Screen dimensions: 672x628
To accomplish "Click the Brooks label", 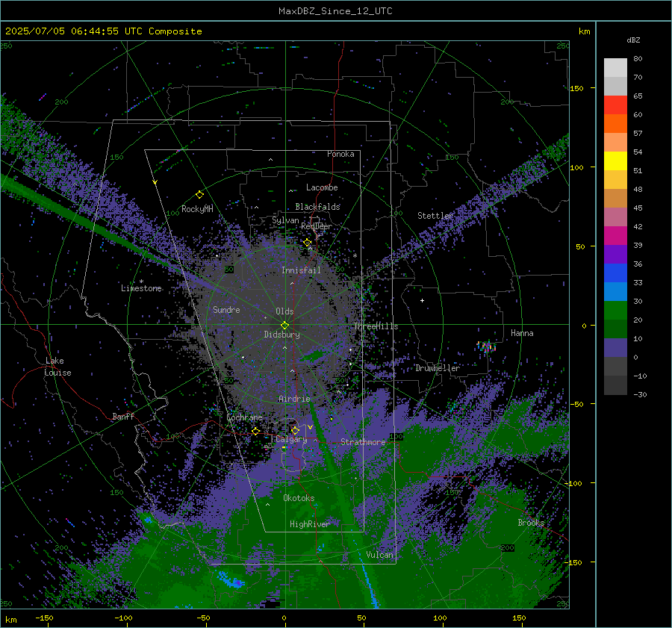I will pyautogui.click(x=531, y=523).
